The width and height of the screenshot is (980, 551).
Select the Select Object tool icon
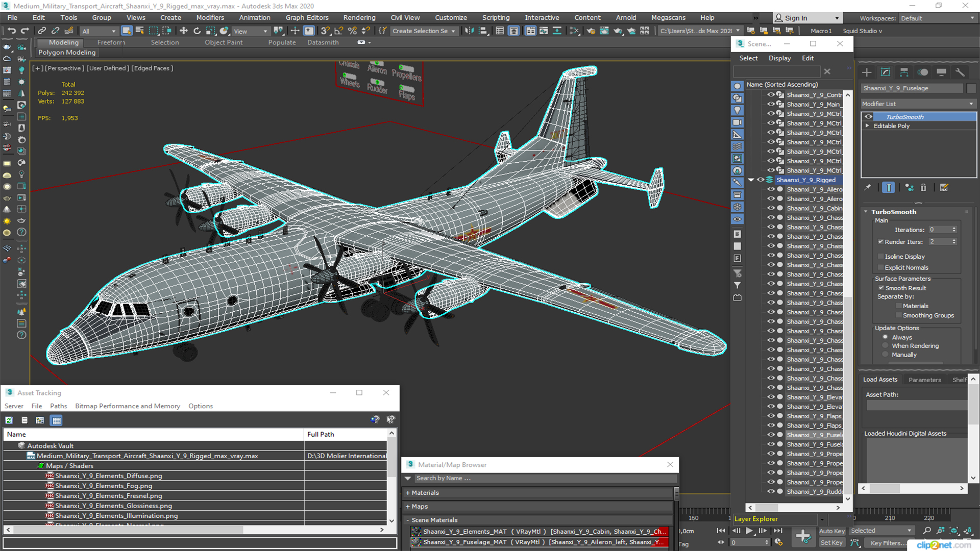pyautogui.click(x=127, y=31)
